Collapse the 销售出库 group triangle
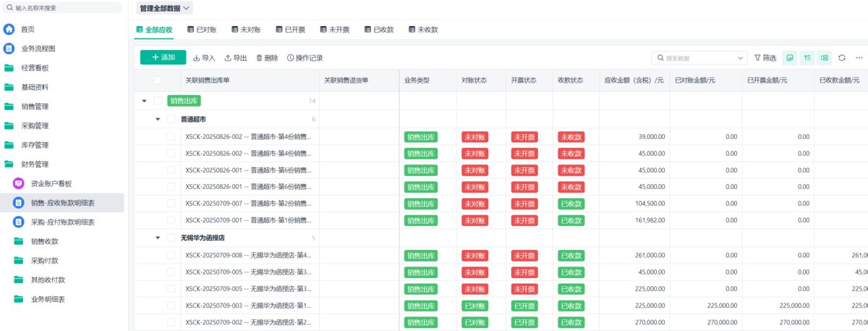Viewport: 868px width, 331px height. [144, 101]
